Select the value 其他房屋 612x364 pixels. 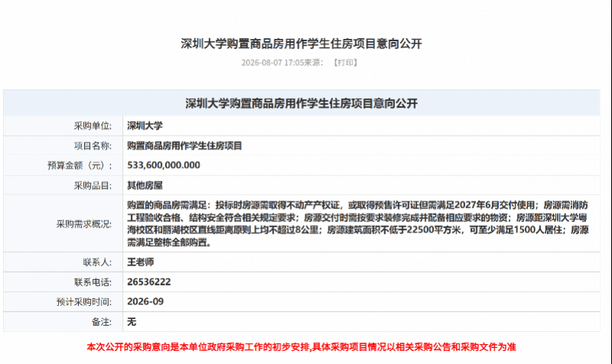tap(144, 185)
